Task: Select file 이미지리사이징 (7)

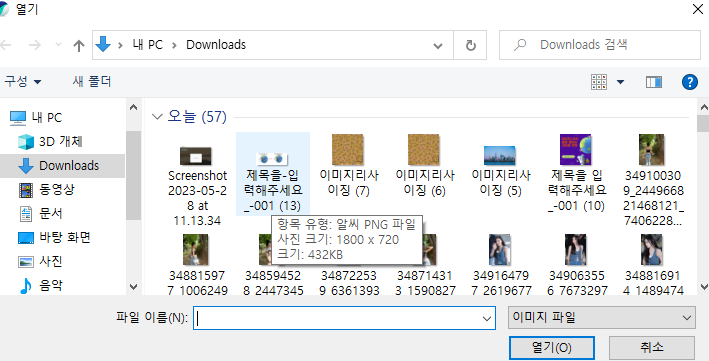Action: 348,166
